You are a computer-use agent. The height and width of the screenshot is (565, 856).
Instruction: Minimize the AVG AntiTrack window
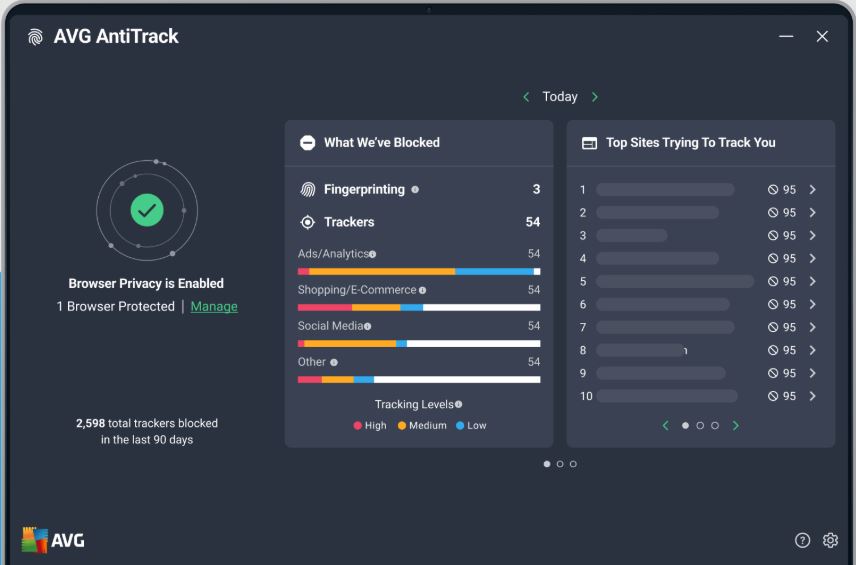pos(786,37)
